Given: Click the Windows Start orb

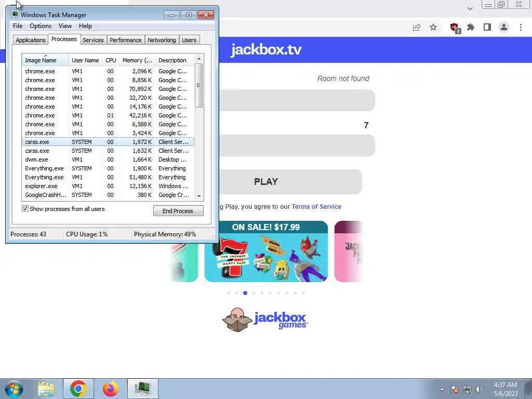Looking at the screenshot, I should tap(14, 389).
